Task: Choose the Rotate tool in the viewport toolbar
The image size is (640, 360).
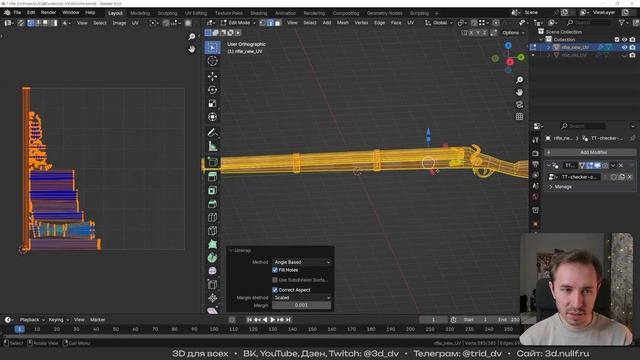Action: pos(212,90)
